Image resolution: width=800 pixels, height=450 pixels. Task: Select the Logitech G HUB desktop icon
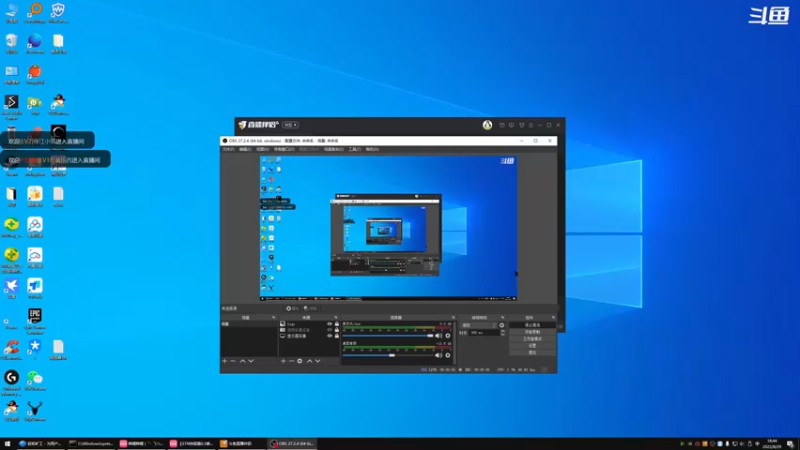click(11, 383)
